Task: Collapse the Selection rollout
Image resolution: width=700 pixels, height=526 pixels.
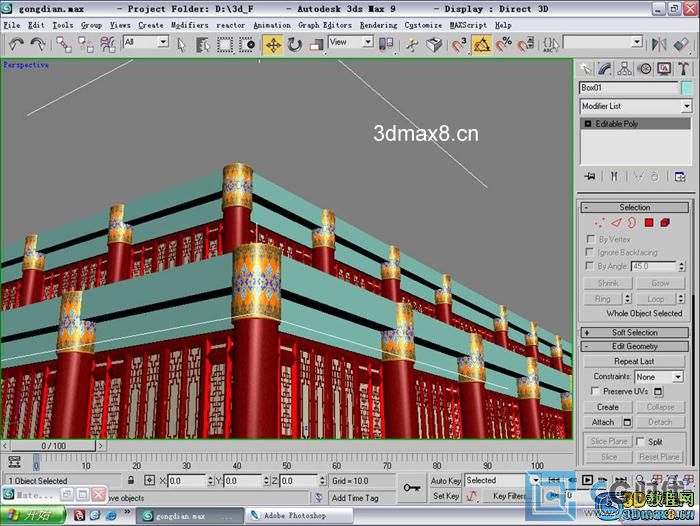Action: click(634, 207)
